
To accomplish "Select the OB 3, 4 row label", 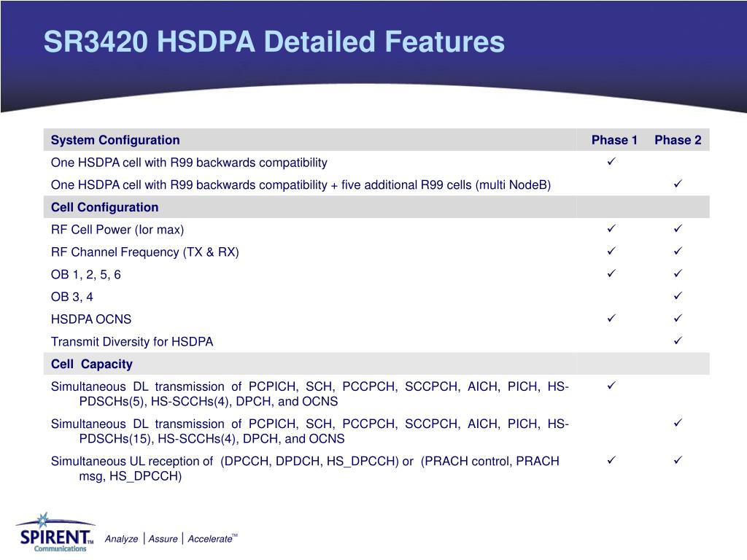I will point(72,297).
